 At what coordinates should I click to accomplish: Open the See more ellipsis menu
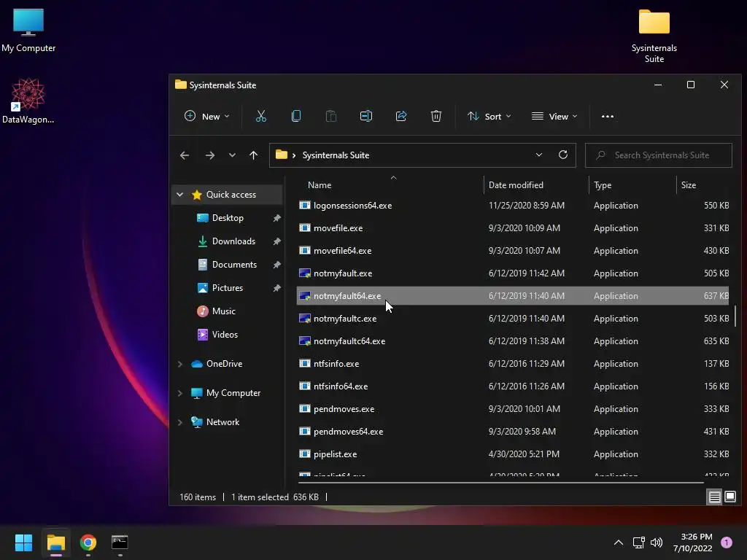pyautogui.click(x=608, y=116)
